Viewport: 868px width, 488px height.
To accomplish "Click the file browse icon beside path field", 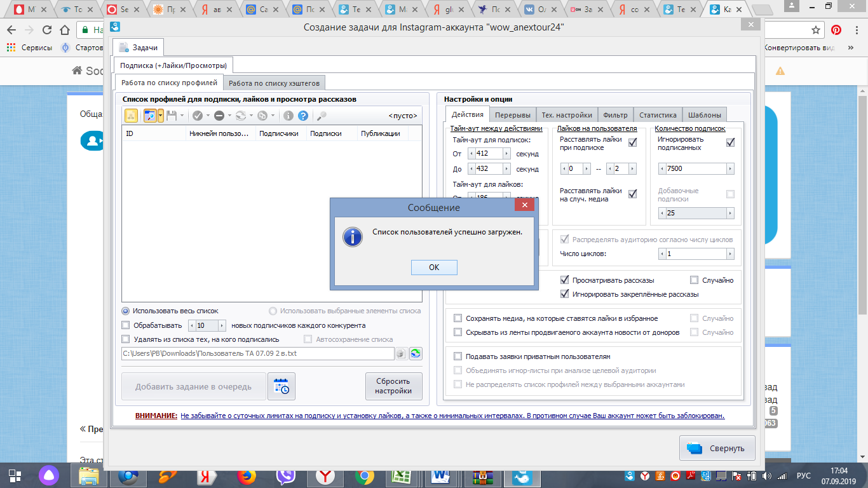I will tap(402, 354).
